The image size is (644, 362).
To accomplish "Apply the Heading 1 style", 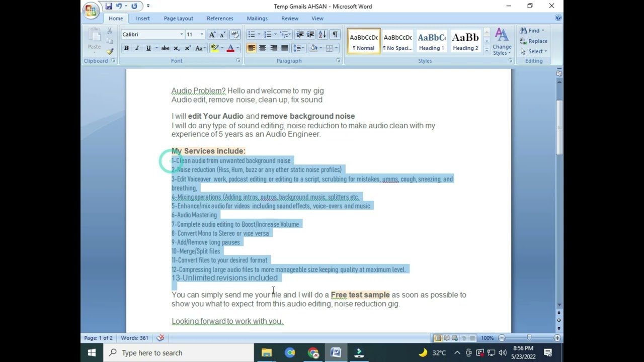I will pyautogui.click(x=431, y=41).
